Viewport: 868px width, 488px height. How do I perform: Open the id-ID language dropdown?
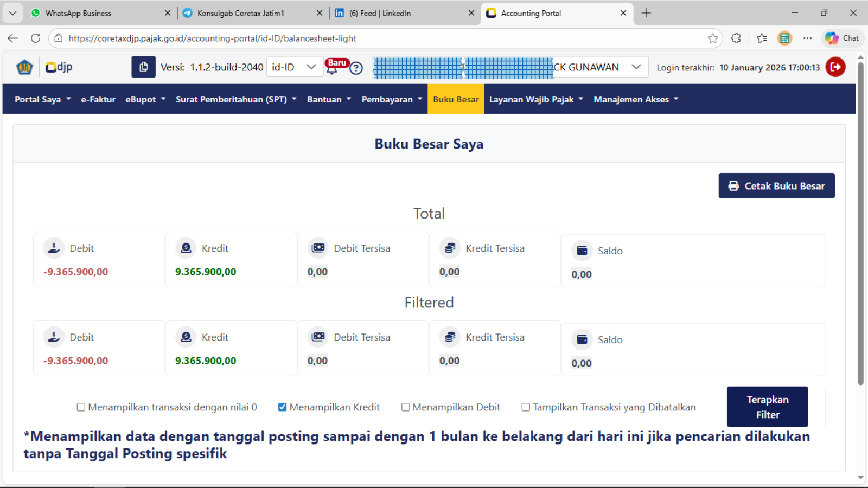[x=294, y=67]
